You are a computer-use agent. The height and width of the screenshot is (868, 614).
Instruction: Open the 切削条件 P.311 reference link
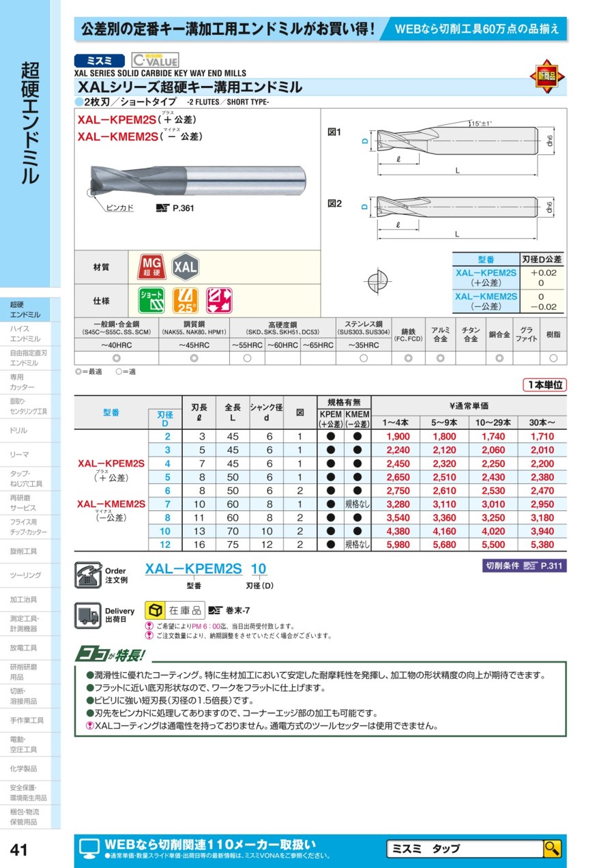click(524, 566)
